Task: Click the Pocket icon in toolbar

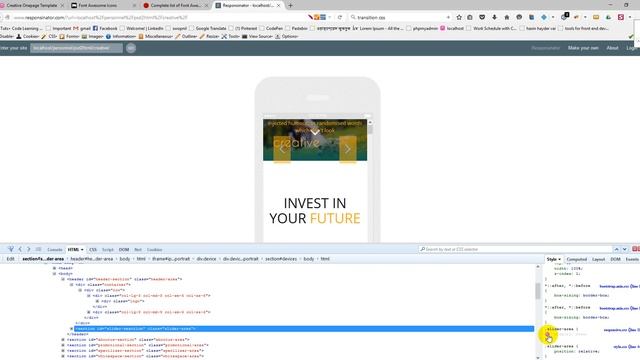Action: pyautogui.click(x=482, y=17)
